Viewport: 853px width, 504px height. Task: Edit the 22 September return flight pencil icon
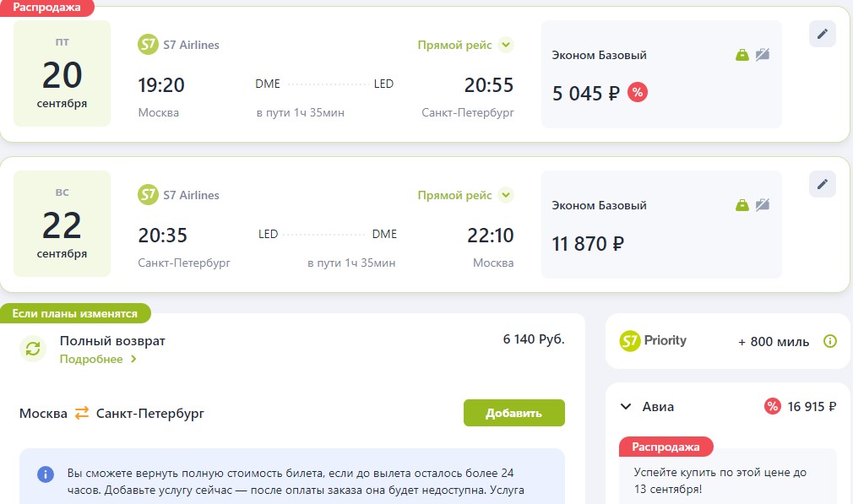click(823, 184)
